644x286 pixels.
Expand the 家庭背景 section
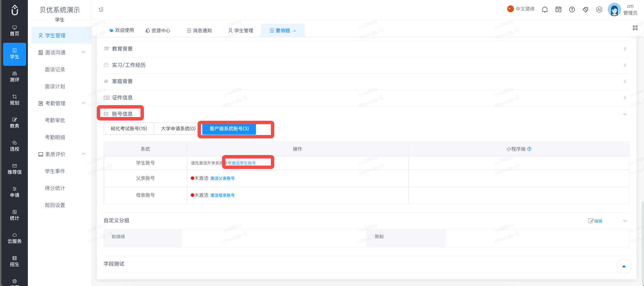click(x=367, y=81)
